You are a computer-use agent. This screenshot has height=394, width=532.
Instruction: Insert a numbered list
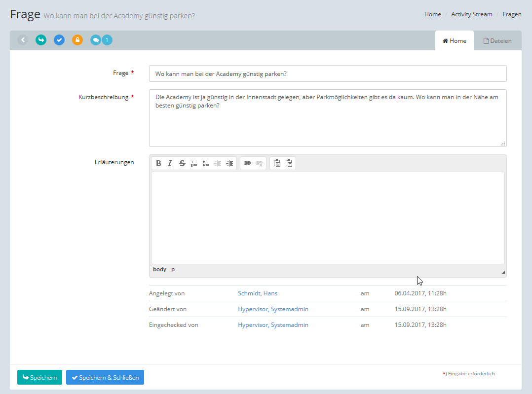pyautogui.click(x=194, y=163)
